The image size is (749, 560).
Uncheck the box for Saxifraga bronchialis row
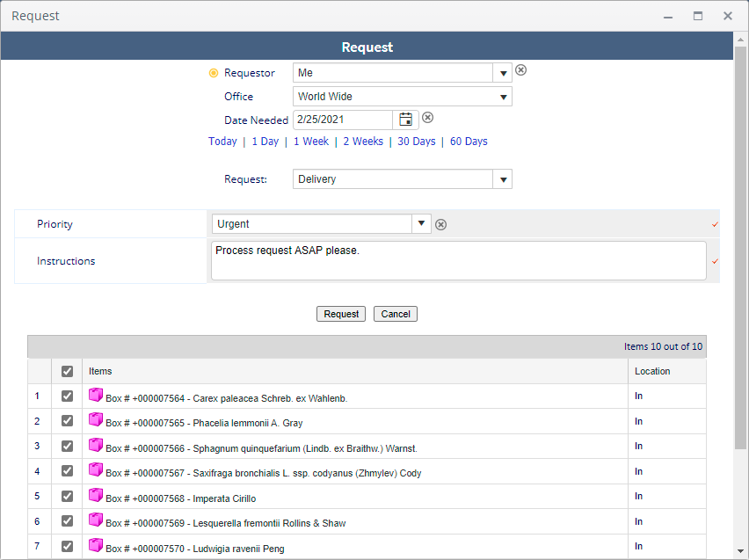click(68, 471)
